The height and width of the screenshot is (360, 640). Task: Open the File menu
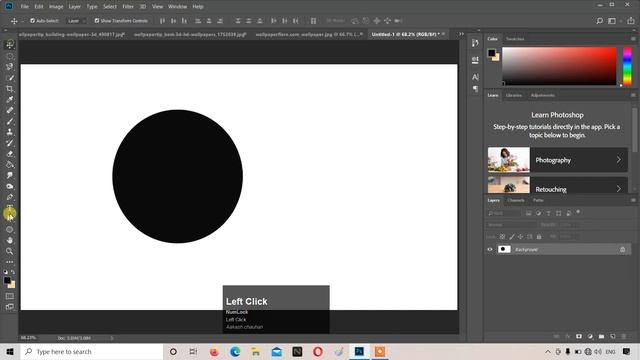point(25,7)
